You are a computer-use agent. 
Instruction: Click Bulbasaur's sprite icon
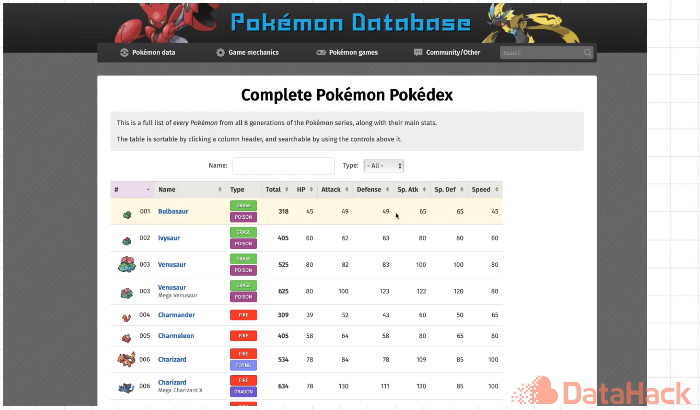point(127,215)
